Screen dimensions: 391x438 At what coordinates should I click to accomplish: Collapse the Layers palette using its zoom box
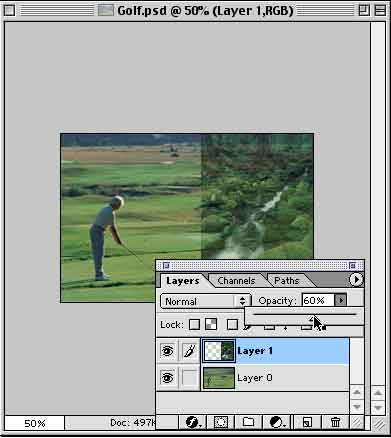coord(352,266)
